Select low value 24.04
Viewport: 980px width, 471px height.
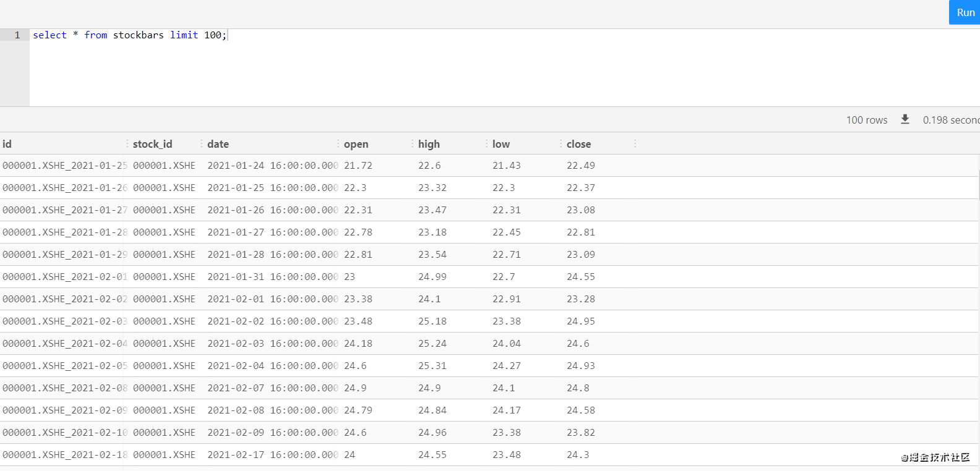coord(507,344)
